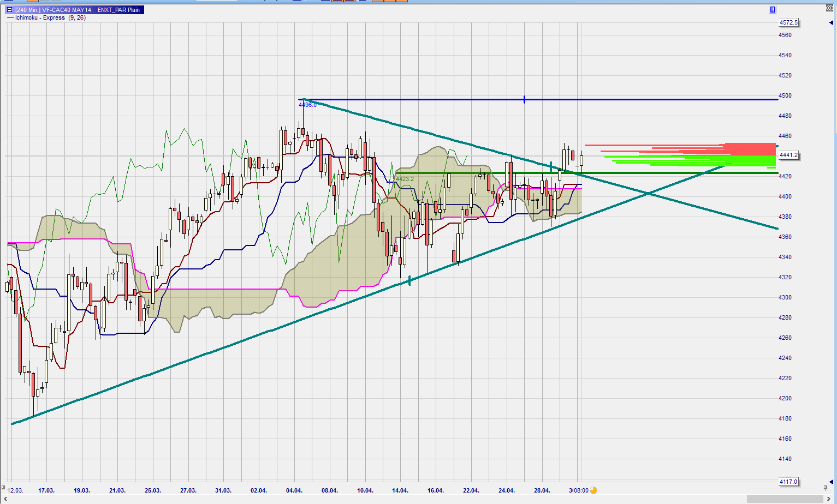837x504 pixels.
Task: Click the current price label 4441.2
Action: [x=788, y=155]
